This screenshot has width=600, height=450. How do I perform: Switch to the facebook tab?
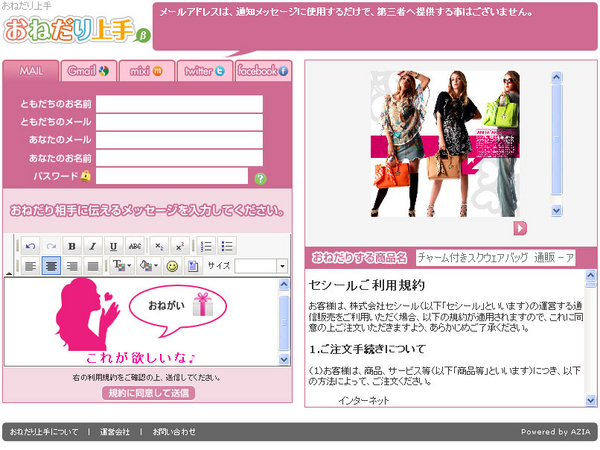[x=263, y=71]
